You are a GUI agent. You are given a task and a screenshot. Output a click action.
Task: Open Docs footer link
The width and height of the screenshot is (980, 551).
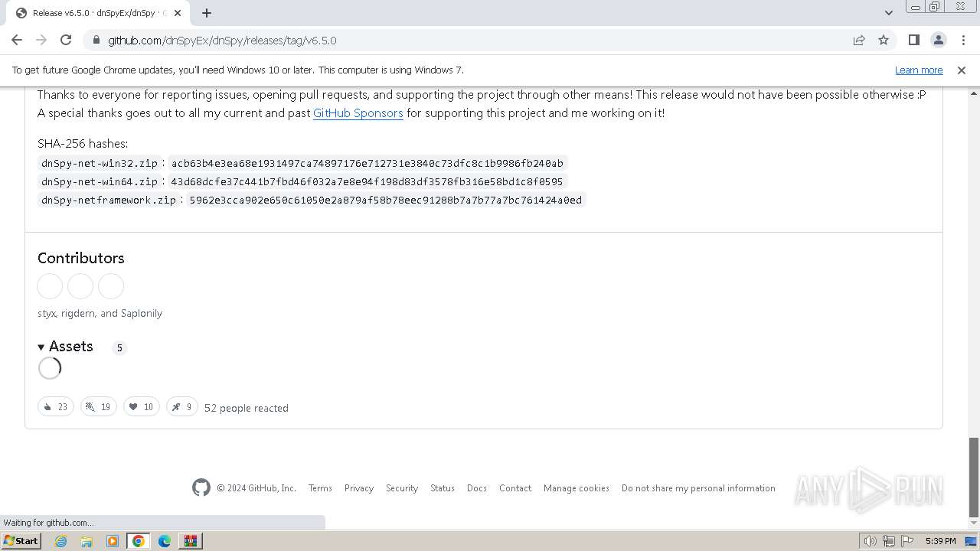(x=477, y=488)
